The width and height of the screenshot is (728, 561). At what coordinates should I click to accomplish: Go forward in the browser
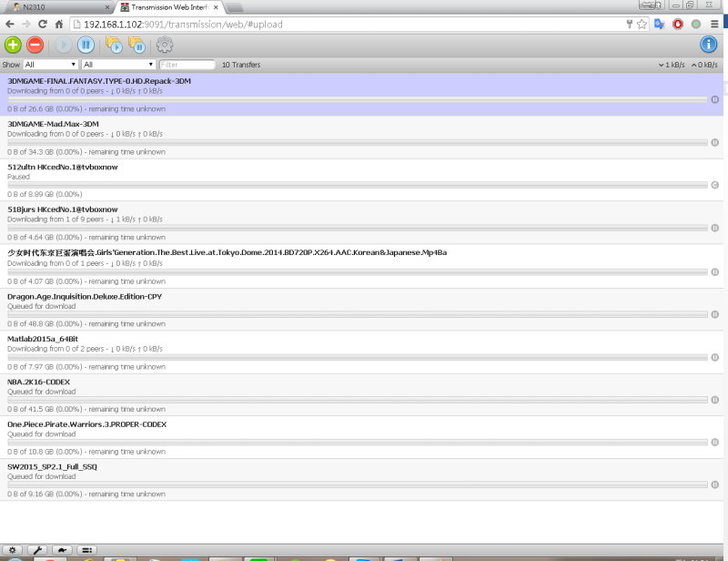[x=26, y=24]
